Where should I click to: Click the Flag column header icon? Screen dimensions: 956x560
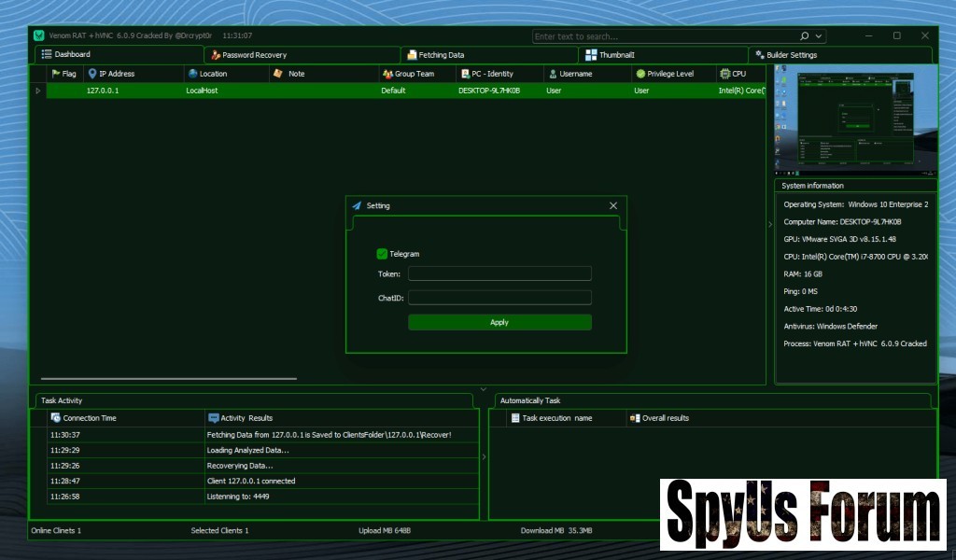[56, 74]
